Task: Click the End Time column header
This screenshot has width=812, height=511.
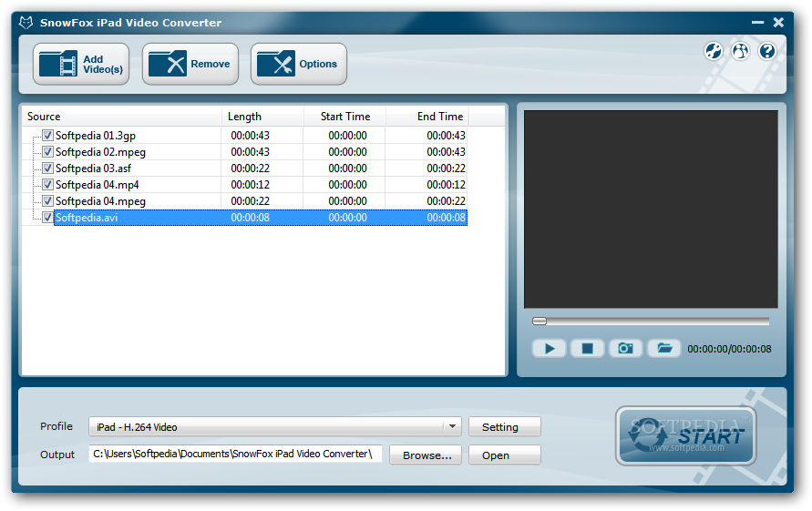Action: point(427,117)
